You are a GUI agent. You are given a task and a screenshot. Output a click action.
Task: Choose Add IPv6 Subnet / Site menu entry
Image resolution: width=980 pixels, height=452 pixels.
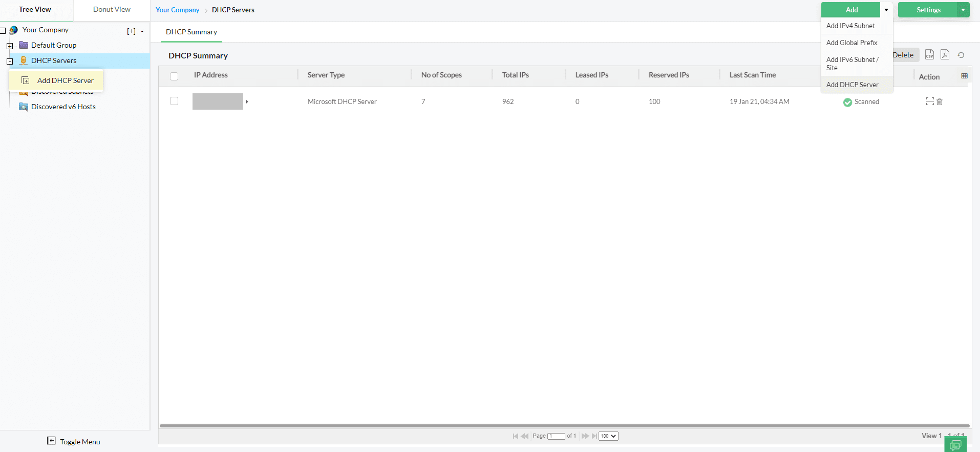pyautogui.click(x=857, y=64)
